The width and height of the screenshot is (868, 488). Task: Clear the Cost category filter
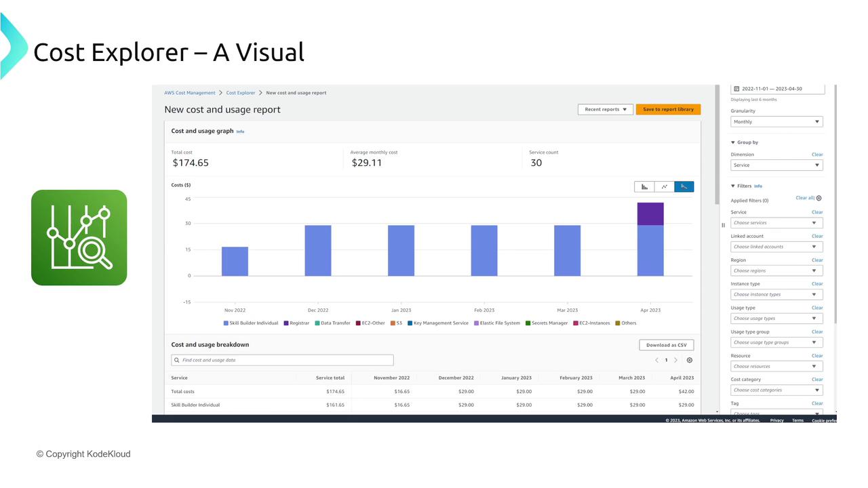point(817,380)
